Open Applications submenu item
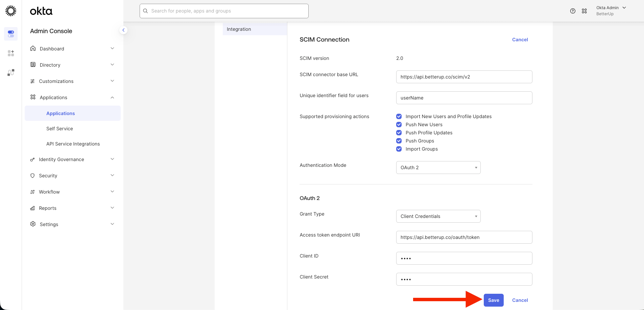This screenshot has width=644, height=310. [x=73, y=113]
